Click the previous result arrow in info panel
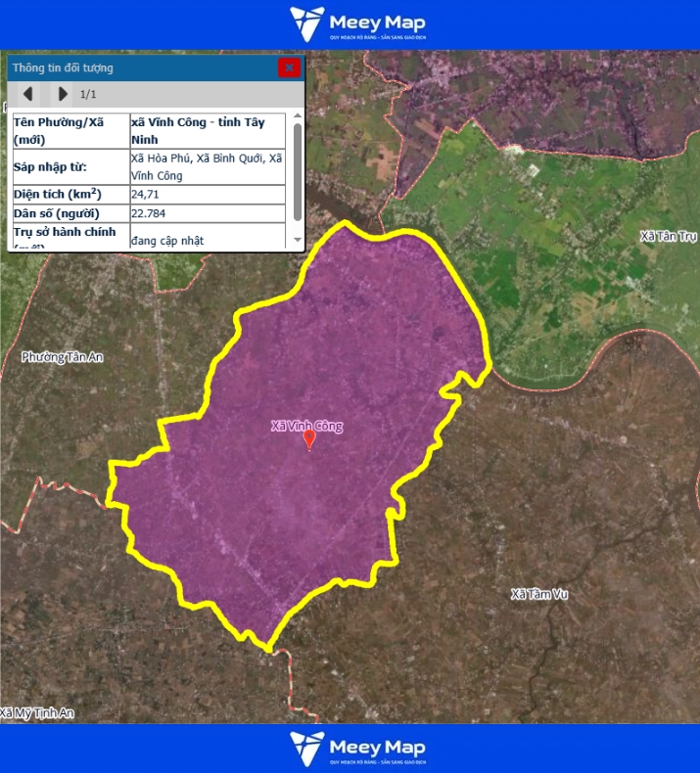This screenshot has width=700, height=773. (x=28, y=94)
